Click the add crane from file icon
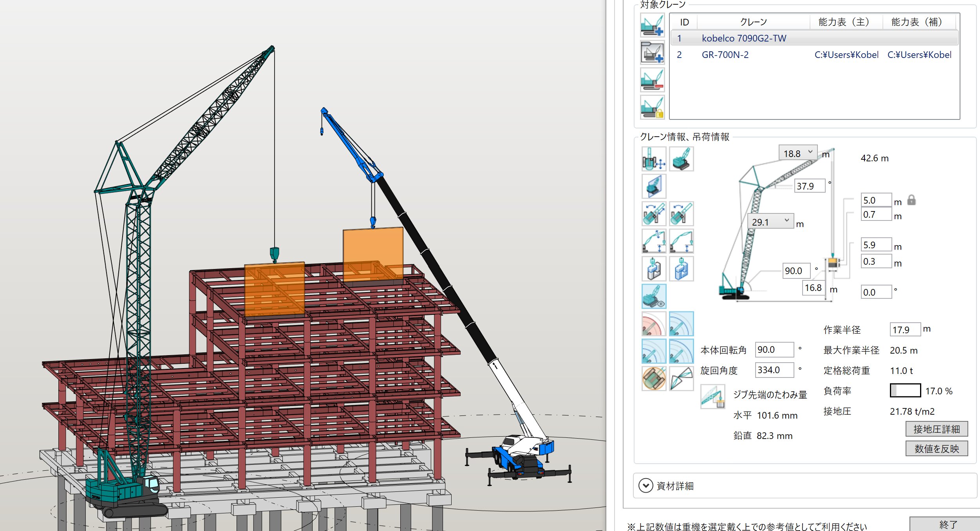The width and height of the screenshot is (980, 531). (652, 52)
